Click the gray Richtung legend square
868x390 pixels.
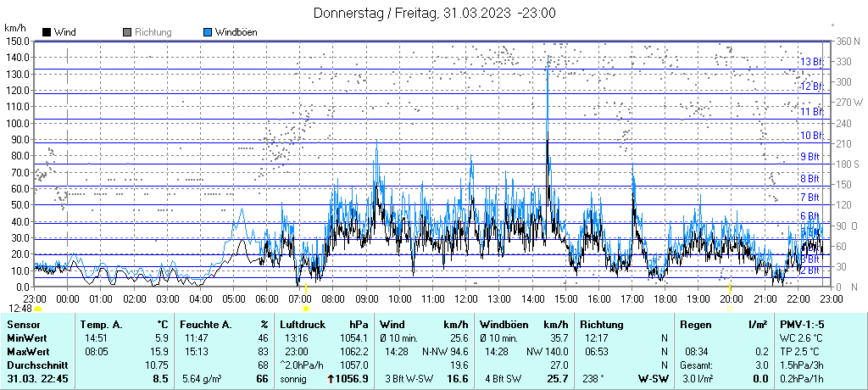click(x=127, y=32)
